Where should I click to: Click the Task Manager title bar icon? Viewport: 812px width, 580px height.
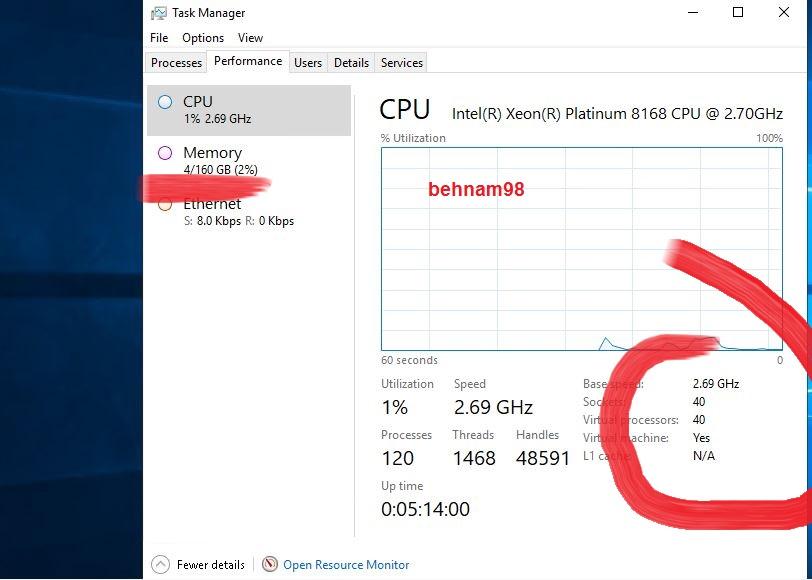coord(159,13)
